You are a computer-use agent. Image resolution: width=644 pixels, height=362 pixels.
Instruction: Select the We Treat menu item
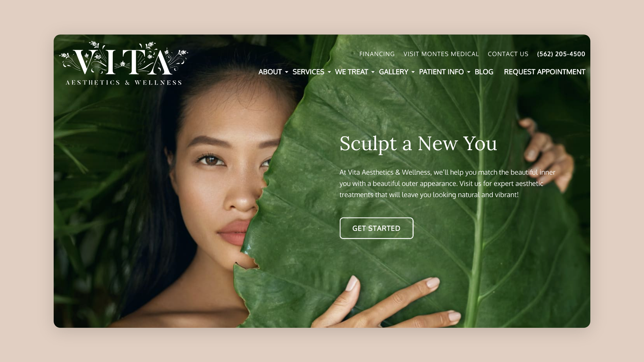coord(352,72)
